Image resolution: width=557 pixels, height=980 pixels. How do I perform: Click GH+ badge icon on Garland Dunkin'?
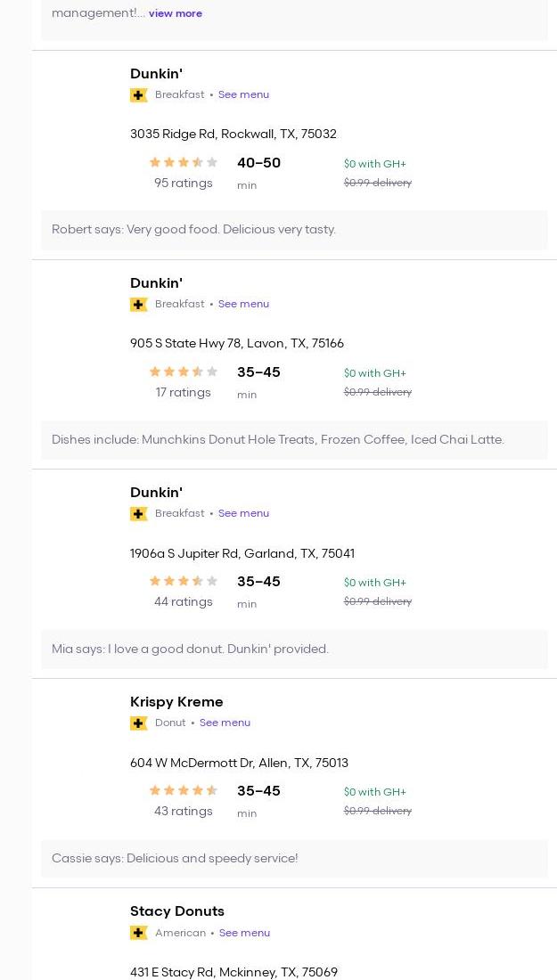click(138, 514)
